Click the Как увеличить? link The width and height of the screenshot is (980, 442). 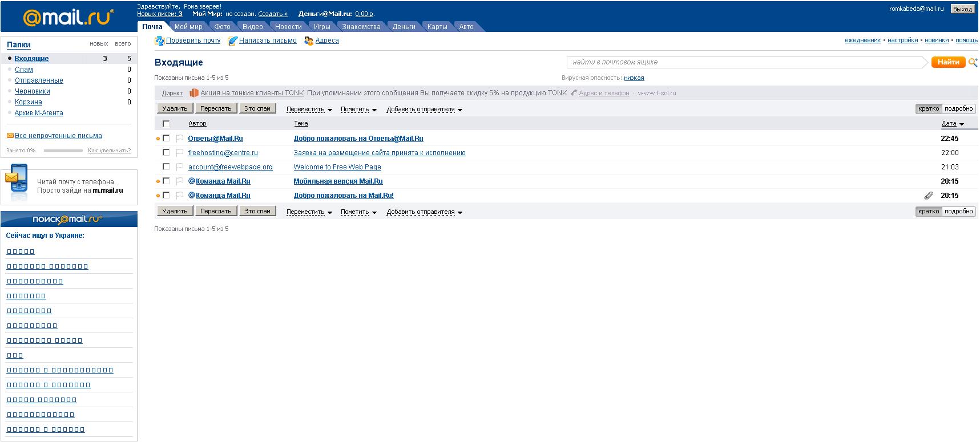click(110, 151)
